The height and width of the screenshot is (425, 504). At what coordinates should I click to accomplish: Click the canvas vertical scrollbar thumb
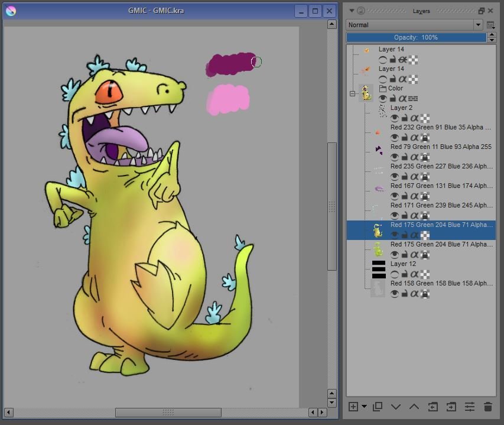[x=331, y=206]
